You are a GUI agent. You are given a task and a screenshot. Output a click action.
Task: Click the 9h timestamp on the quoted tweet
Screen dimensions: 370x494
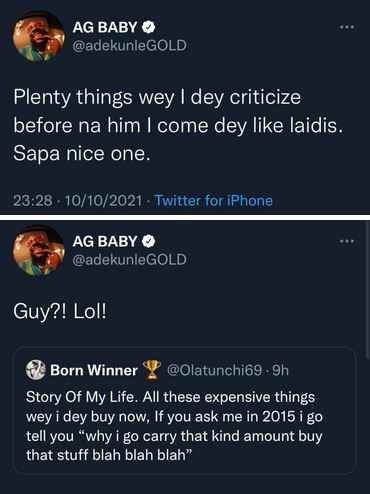point(280,370)
